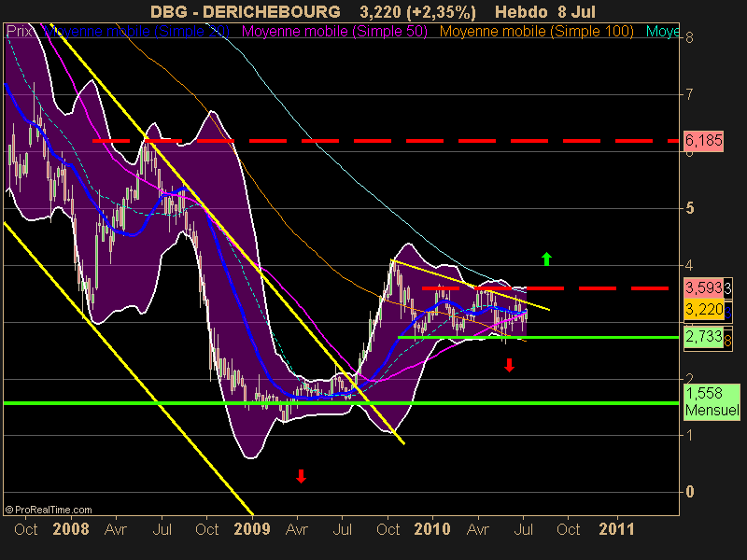Click the green 2,733 support price tag
The height and width of the screenshot is (560, 747).
click(703, 337)
